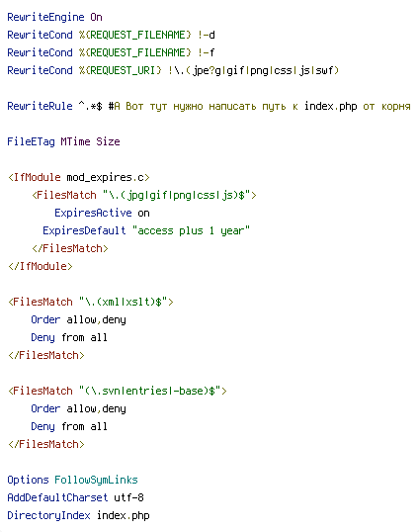419x532 pixels.
Task: Click the opening IfModule mod_expires.c tag
Action: pyautogui.click(x=79, y=177)
